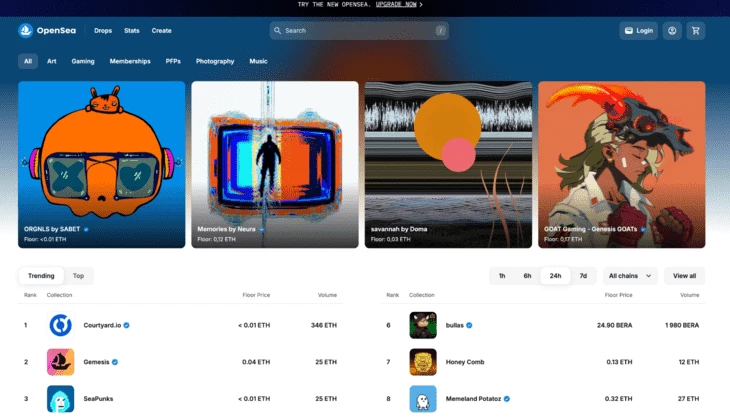Click the 0.32 ETH floor price
The height and width of the screenshot is (418, 730).
(x=618, y=398)
